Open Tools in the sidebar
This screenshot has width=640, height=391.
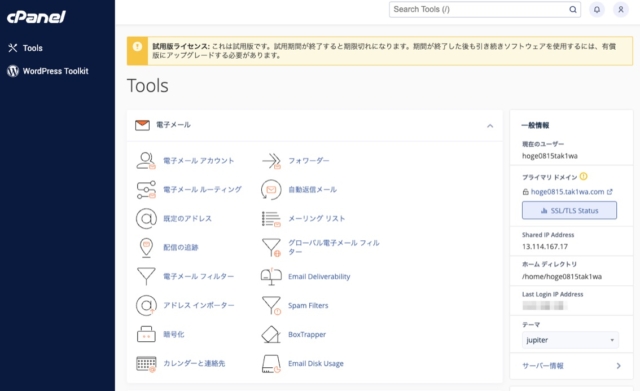pos(33,48)
